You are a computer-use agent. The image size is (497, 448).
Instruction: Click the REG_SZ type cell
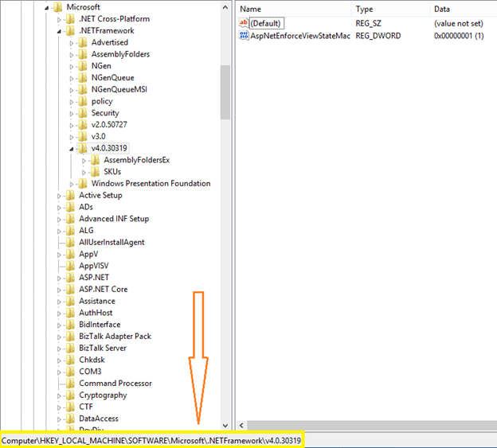[x=368, y=23]
